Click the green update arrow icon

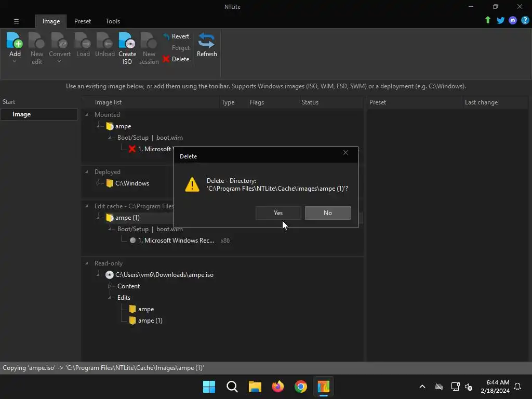click(487, 20)
